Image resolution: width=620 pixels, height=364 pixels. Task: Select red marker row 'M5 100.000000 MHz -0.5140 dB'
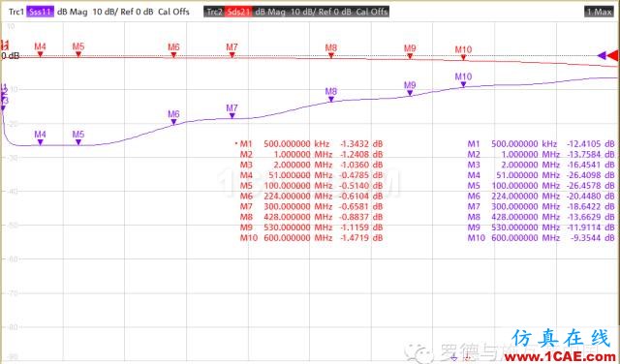pyautogui.click(x=311, y=186)
